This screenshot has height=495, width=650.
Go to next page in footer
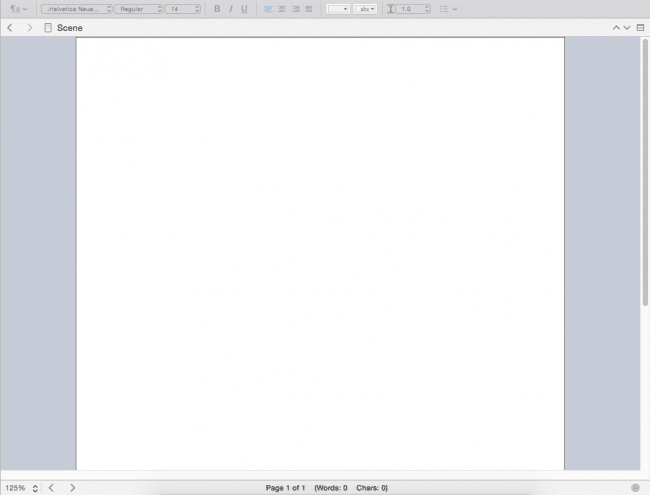tap(73, 488)
